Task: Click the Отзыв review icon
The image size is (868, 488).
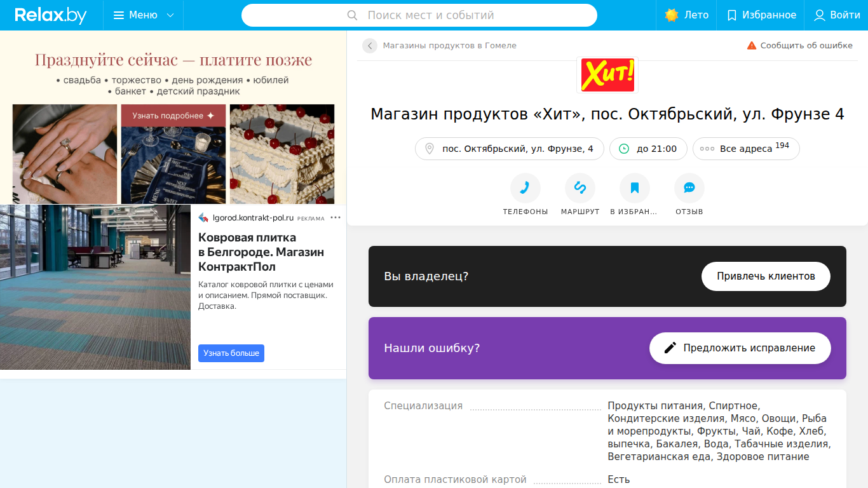Action: [x=689, y=188]
